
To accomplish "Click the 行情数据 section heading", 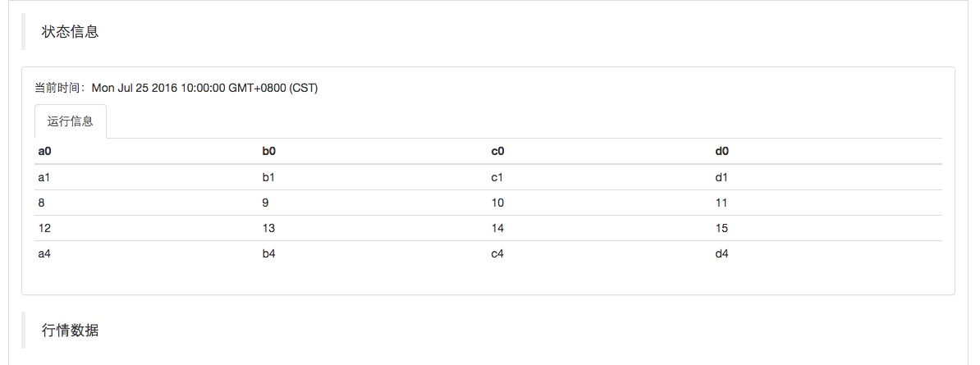I will pos(71,331).
